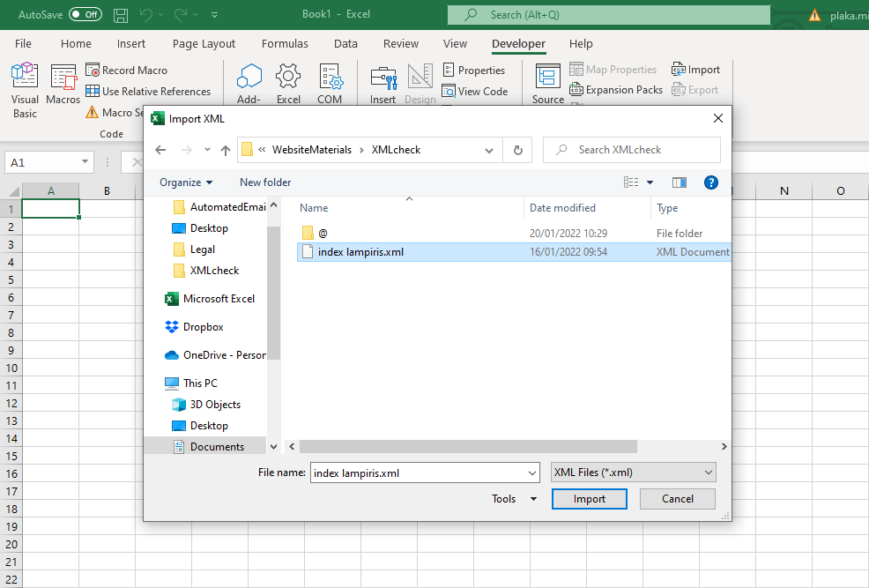Switch to the Page Layout tab
The height and width of the screenshot is (588, 869).
pyautogui.click(x=204, y=44)
